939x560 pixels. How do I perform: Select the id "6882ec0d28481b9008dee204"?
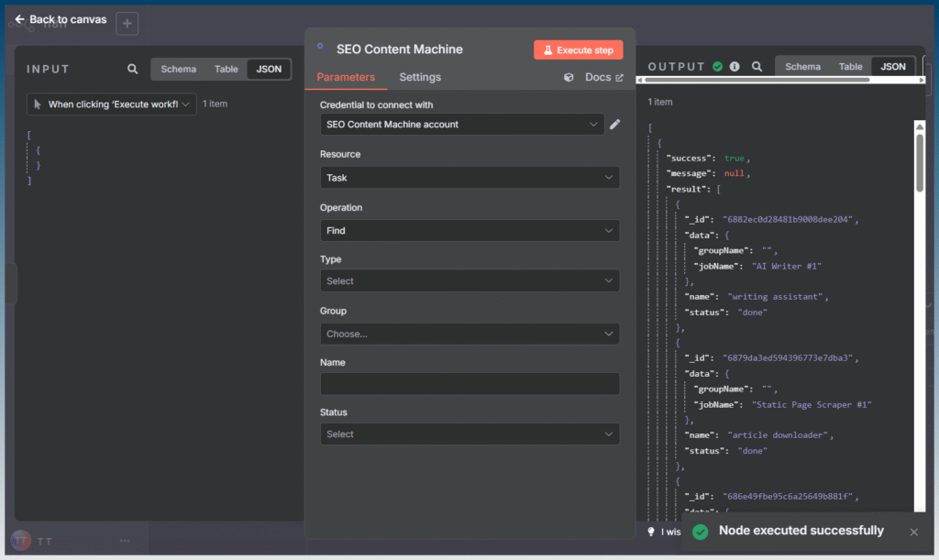click(x=788, y=220)
